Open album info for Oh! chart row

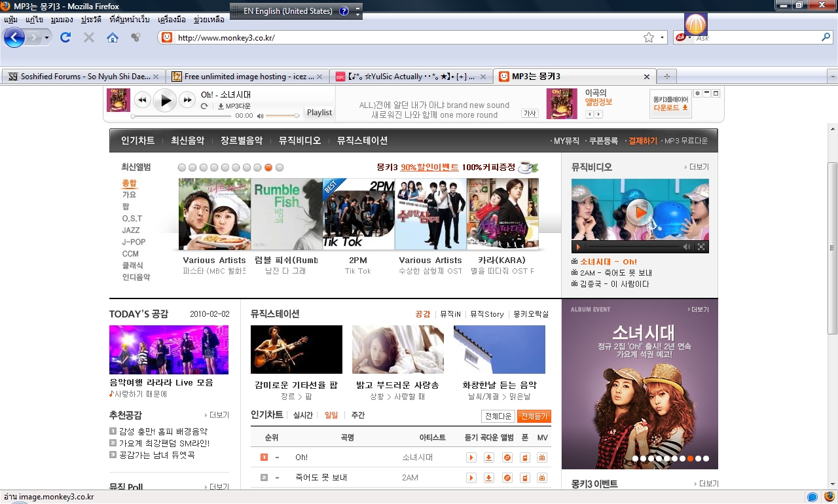coord(507,458)
